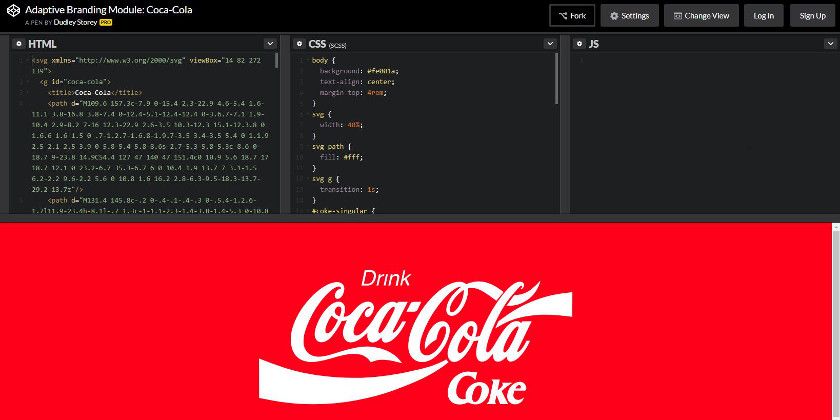Click the Drink text in preview
The image size is (840, 420).
pyautogui.click(x=386, y=279)
